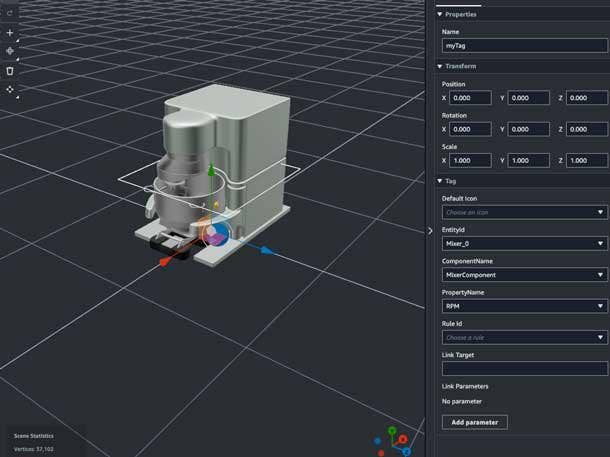
Task: Click the side panel collapse chevron
Action: [x=430, y=231]
